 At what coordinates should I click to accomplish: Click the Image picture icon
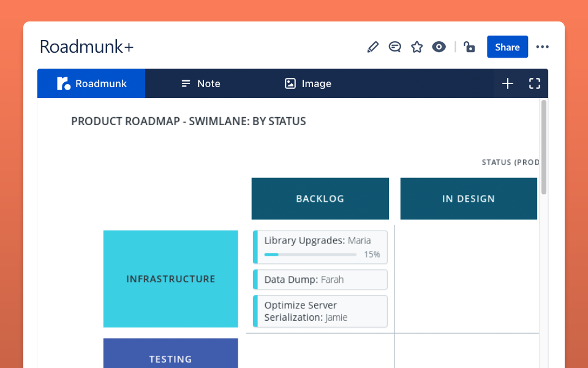pos(290,83)
